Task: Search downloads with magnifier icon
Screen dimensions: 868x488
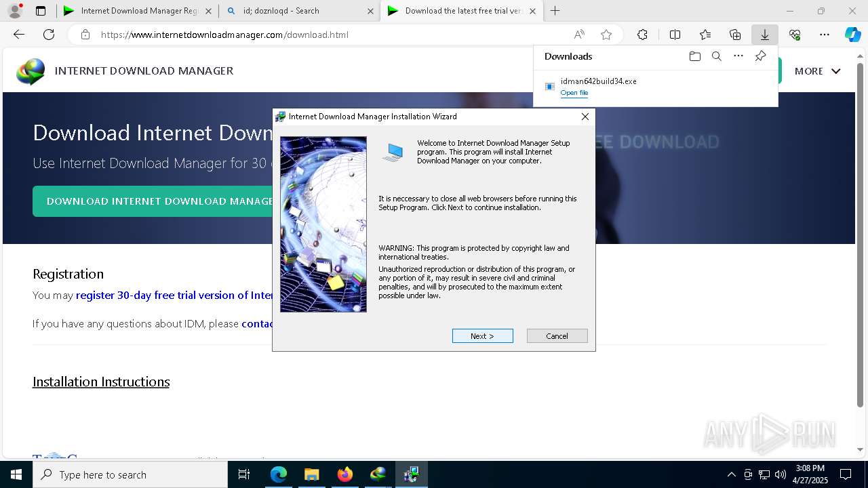Action: 716,56
